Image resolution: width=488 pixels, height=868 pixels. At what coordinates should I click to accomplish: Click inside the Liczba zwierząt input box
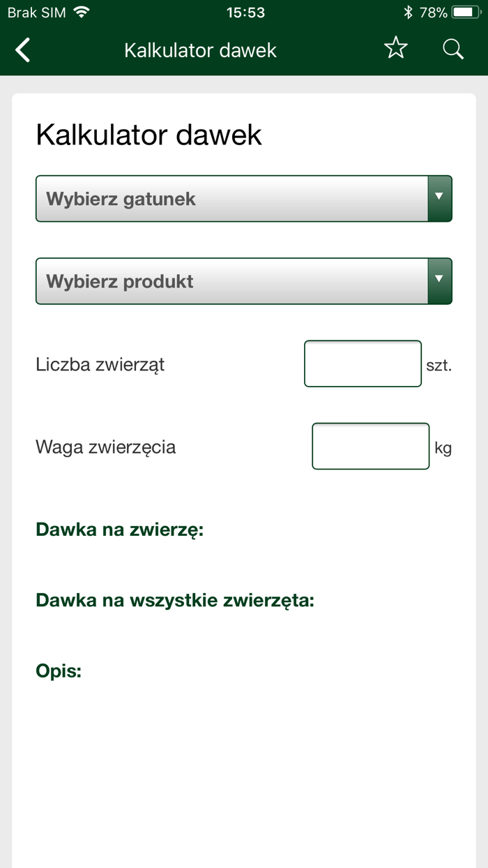[x=363, y=363]
